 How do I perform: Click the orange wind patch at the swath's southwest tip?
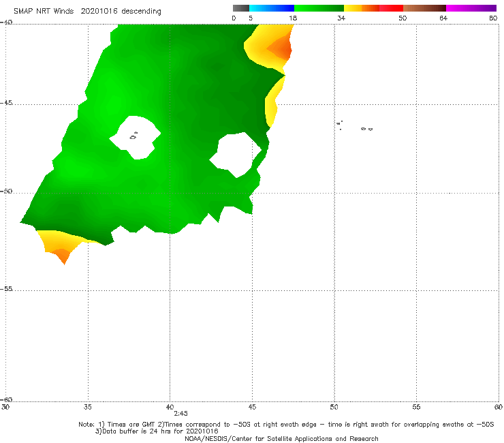[x=61, y=255]
